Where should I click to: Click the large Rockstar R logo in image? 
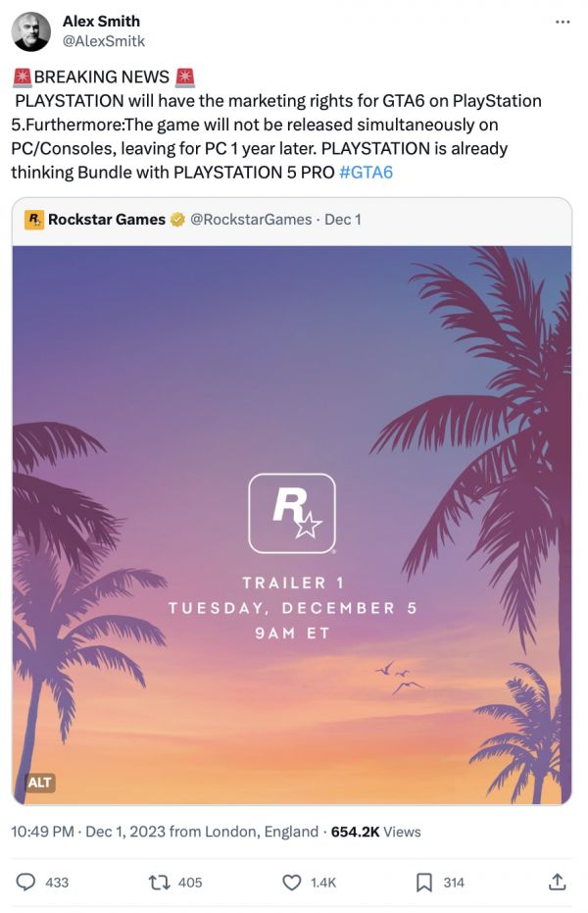click(x=292, y=513)
